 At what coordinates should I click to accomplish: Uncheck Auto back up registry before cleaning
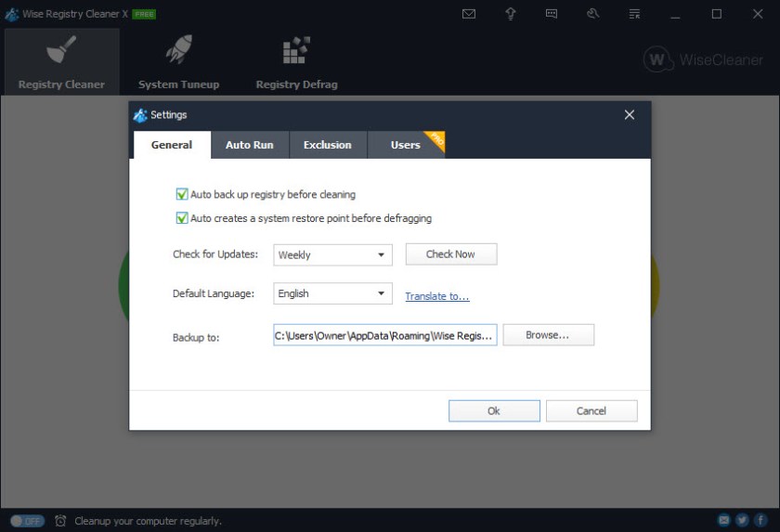(182, 194)
